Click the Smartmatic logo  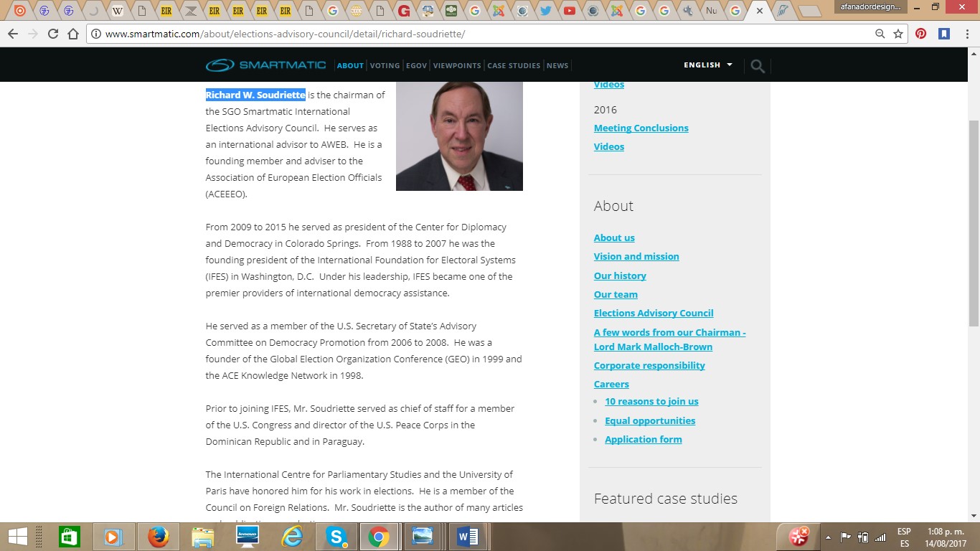tap(265, 65)
